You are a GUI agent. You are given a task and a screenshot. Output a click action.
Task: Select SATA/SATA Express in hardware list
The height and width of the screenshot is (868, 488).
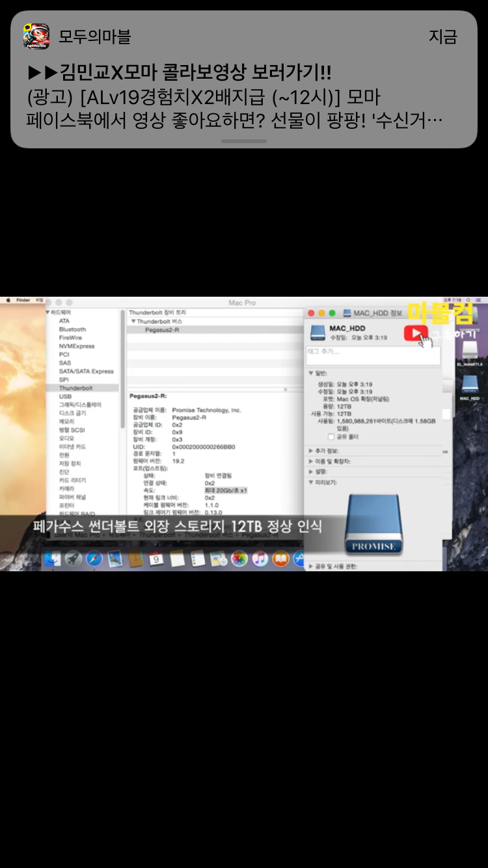(86, 372)
